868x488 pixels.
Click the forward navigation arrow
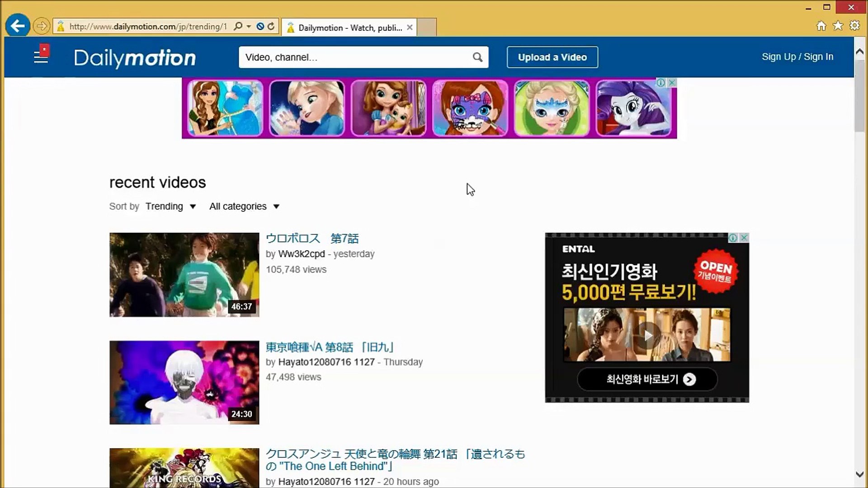coord(42,26)
